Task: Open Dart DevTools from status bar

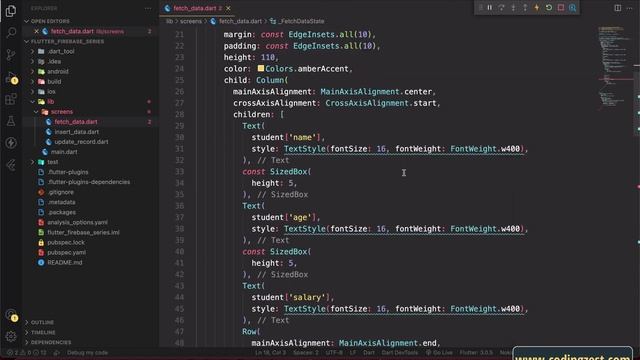Action: pos(400,353)
